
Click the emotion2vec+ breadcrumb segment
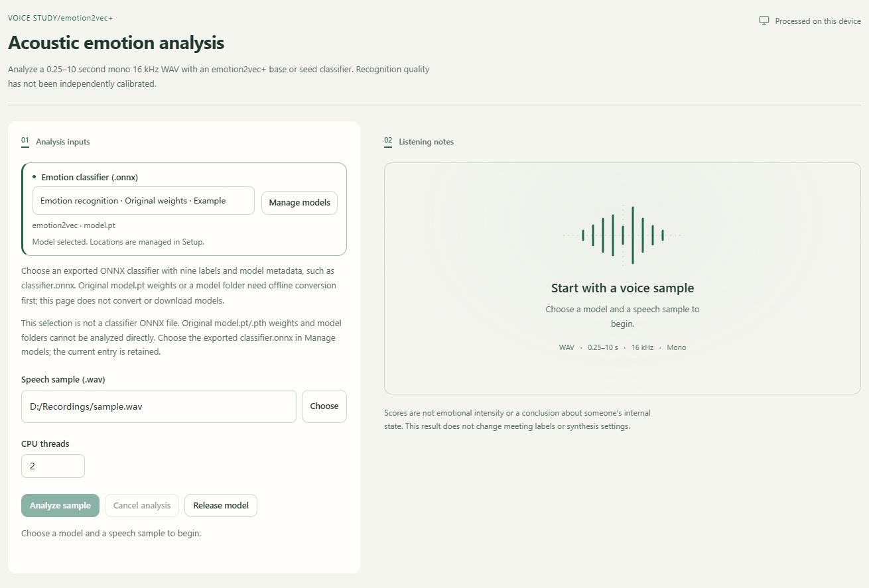pos(87,18)
